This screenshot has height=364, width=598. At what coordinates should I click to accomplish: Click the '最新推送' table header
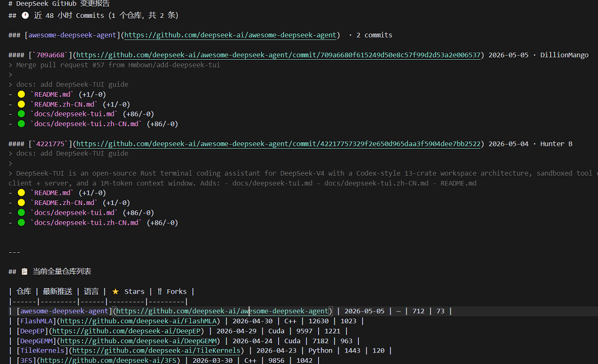(57, 292)
